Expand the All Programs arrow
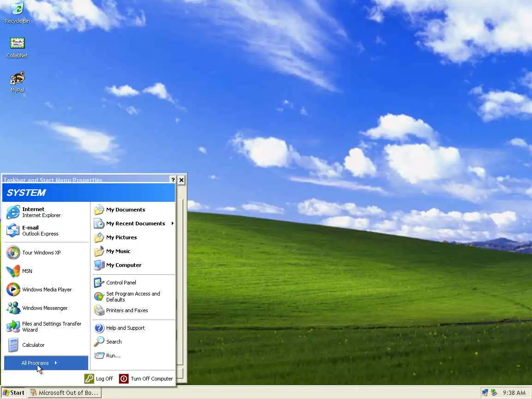This screenshot has width=532, height=399. (x=55, y=363)
